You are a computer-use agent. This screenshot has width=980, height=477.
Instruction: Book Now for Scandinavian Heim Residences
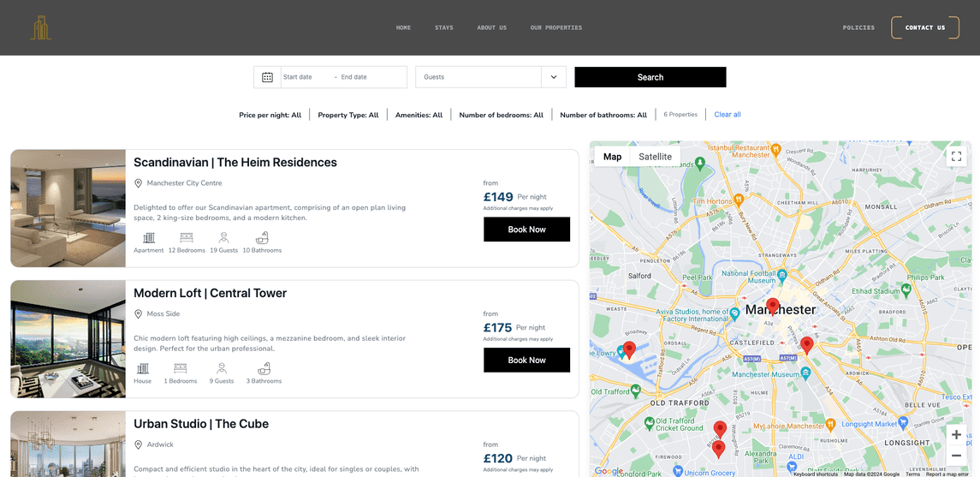(x=527, y=230)
